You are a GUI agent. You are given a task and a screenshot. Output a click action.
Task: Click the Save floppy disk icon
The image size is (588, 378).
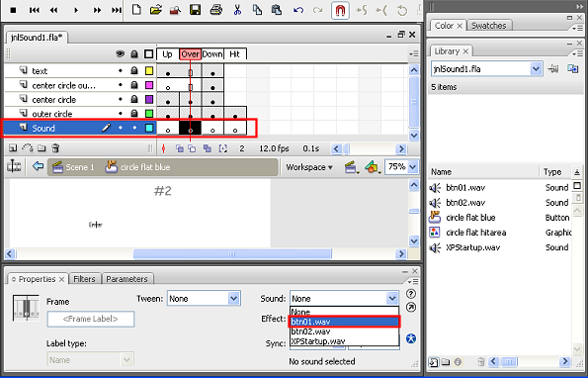[195, 10]
